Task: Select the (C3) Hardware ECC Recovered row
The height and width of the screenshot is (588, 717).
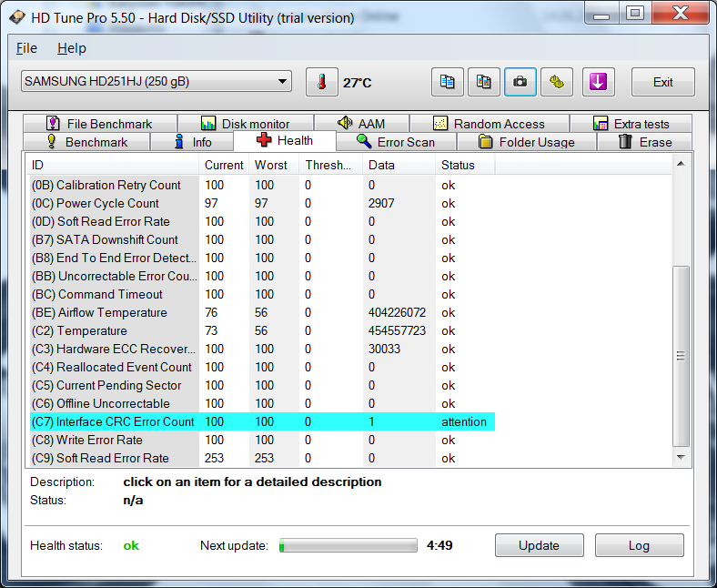Action: click(x=262, y=350)
